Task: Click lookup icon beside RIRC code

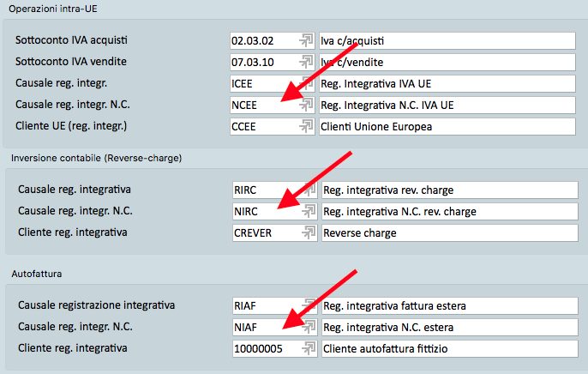Action: (306, 190)
